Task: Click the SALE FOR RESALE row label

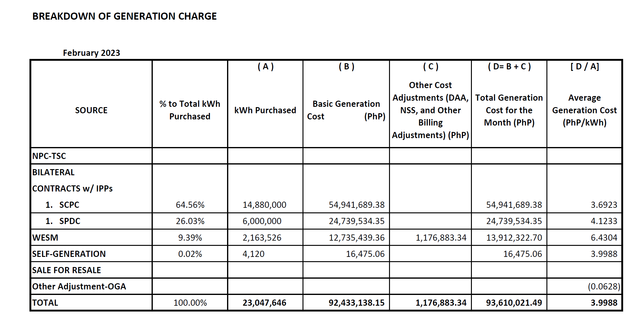Action: tap(67, 270)
